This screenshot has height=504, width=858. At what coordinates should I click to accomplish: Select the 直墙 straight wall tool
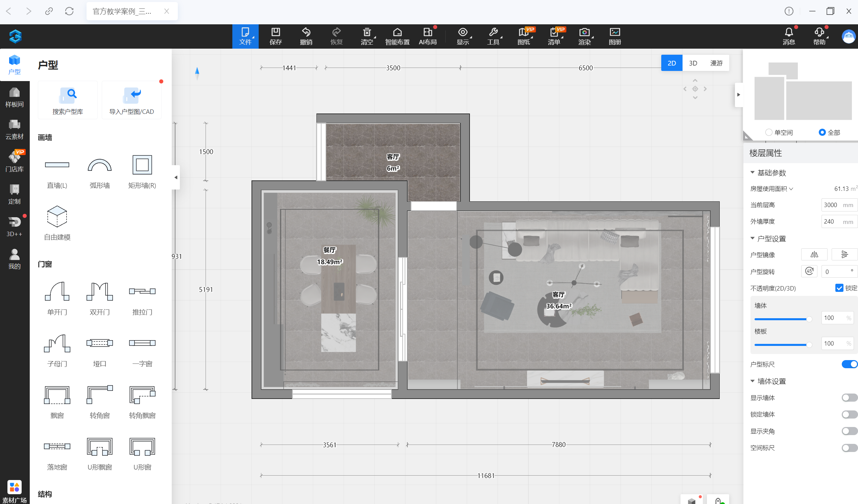click(57, 165)
